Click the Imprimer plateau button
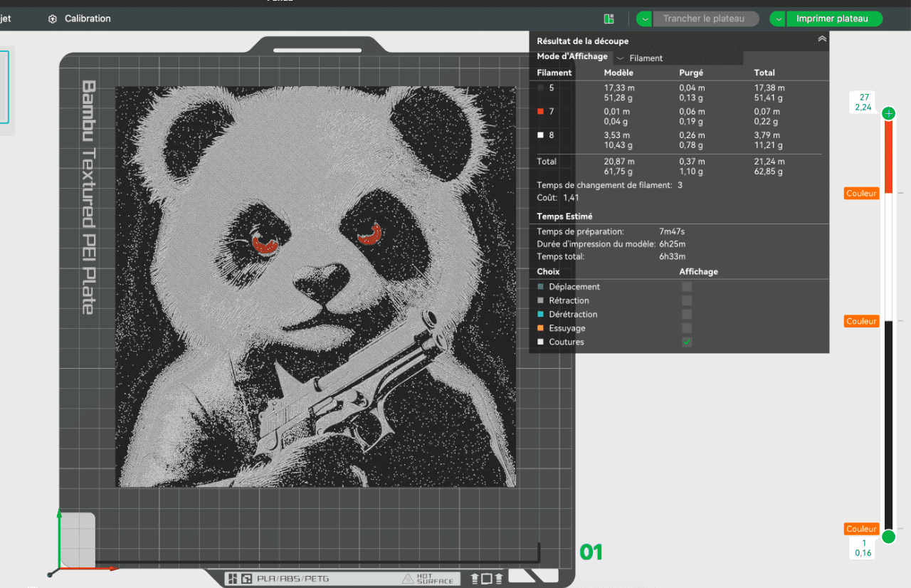The width and height of the screenshot is (911, 588). coord(832,19)
